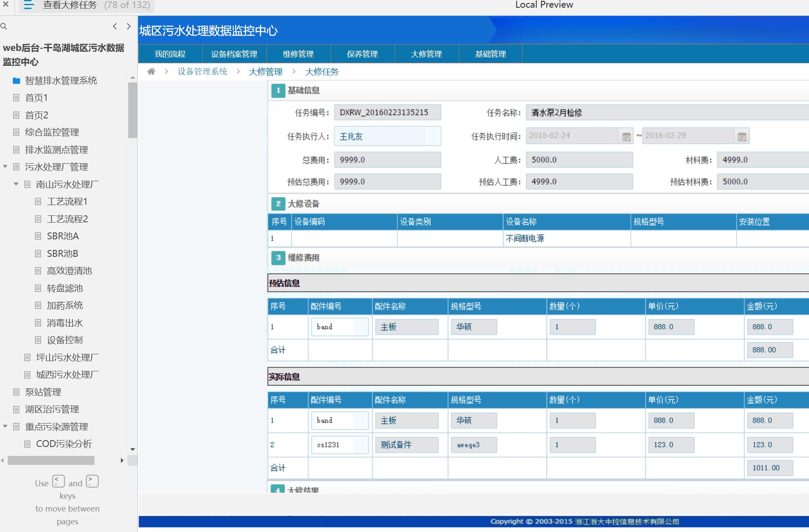Open end date calendar icon after 2016-02-29
The image size is (809, 532).
[x=742, y=137]
